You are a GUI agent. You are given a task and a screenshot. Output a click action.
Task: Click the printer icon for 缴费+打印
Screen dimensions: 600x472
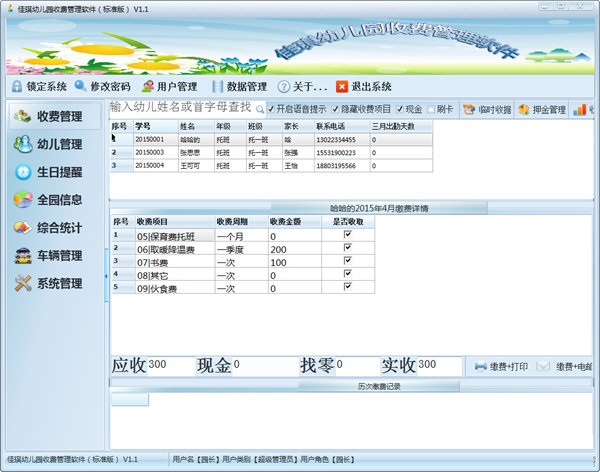click(x=481, y=367)
